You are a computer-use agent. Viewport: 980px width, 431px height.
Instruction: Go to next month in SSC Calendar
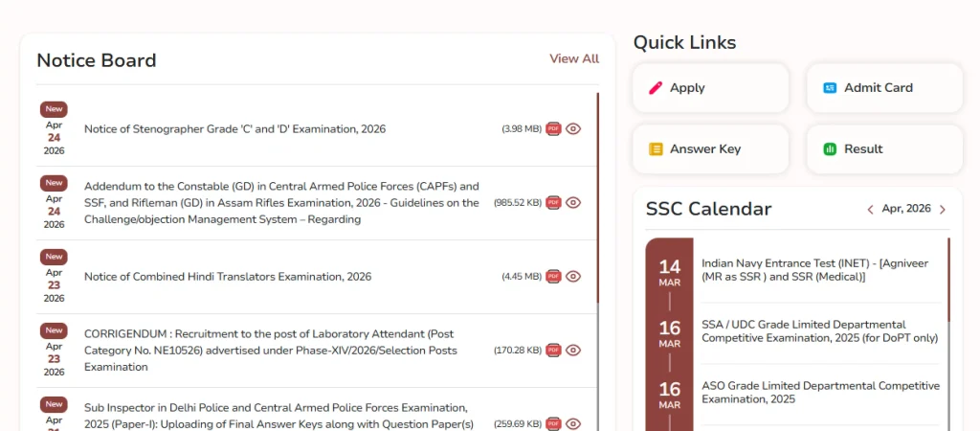coord(943,210)
